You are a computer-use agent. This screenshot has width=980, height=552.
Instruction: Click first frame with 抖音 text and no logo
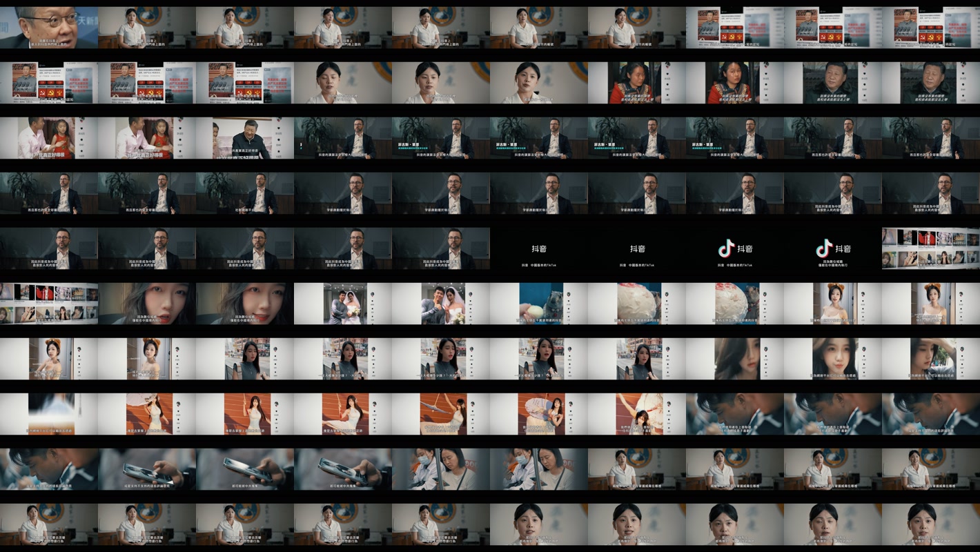tap(539, 248)
